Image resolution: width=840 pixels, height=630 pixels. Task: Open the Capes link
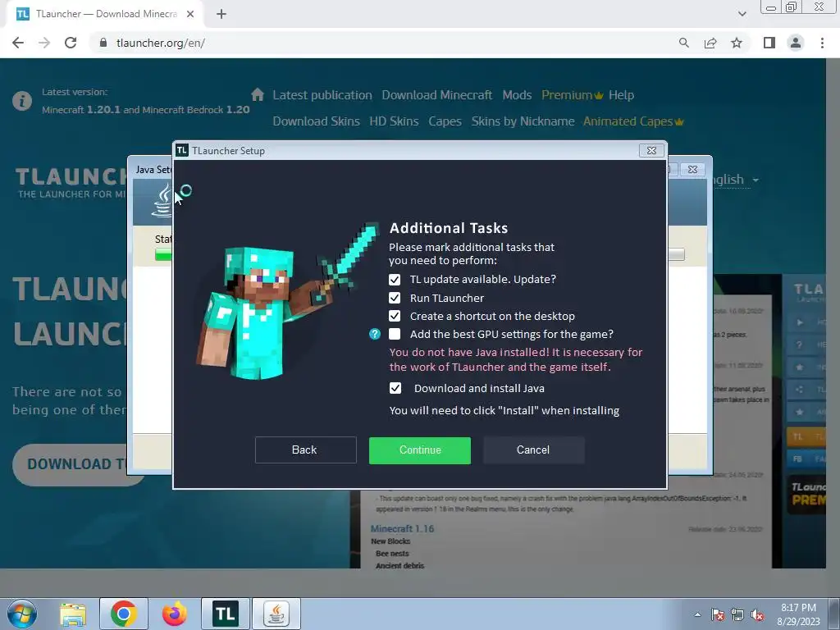click(445, 121)
